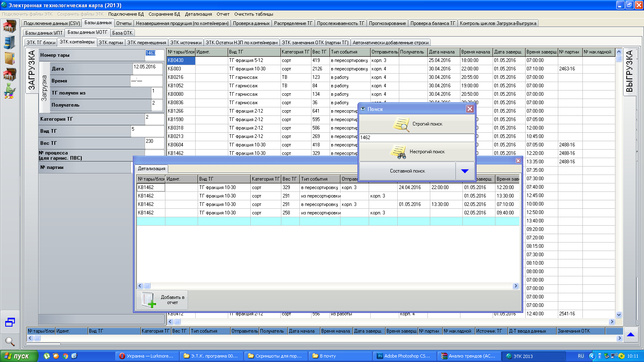Open Анализ трендов taskbar item

point(470,356)
